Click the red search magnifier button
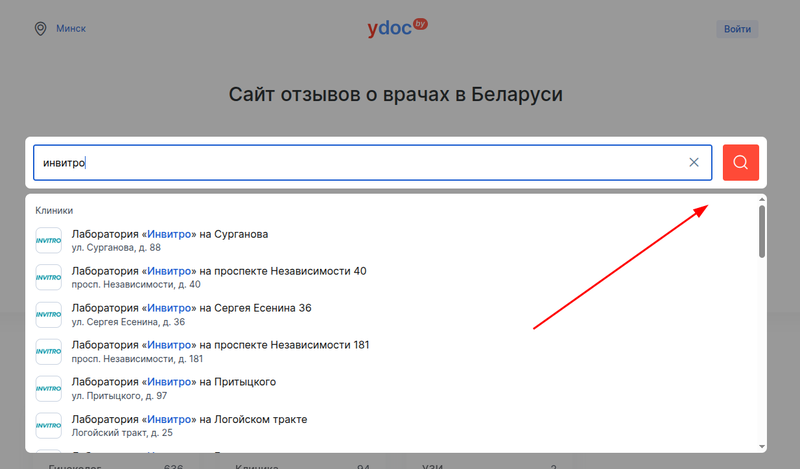The image size is (800, 469). 740,162
